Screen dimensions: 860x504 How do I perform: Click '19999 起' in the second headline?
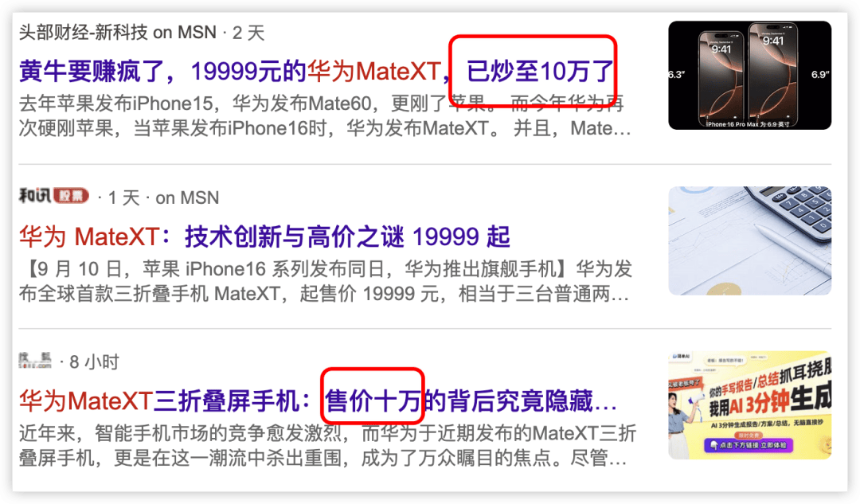pos(461,237)
